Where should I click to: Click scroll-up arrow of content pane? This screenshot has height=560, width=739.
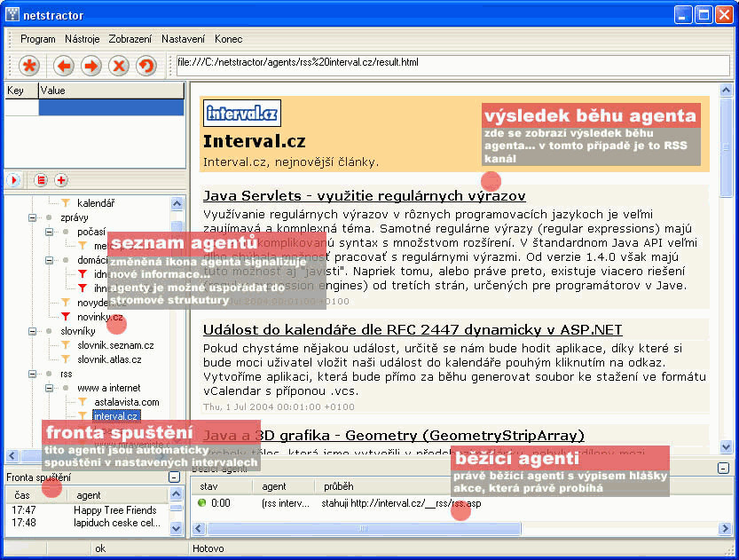tap(726, 89)
